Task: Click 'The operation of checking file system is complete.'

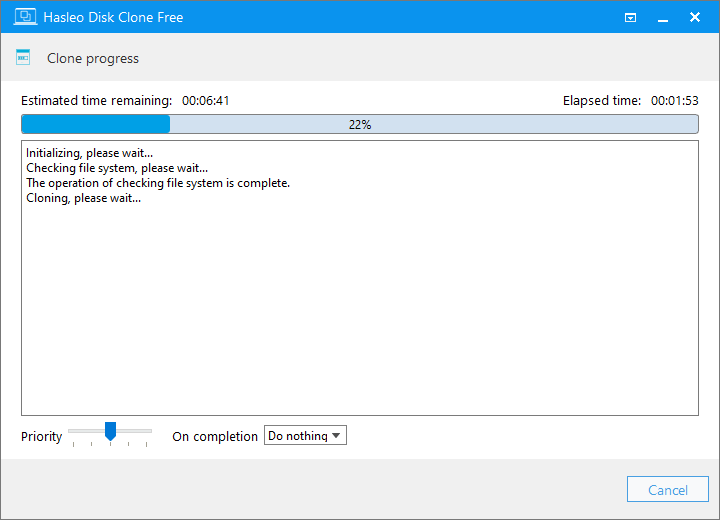Action: pos(158,183)
